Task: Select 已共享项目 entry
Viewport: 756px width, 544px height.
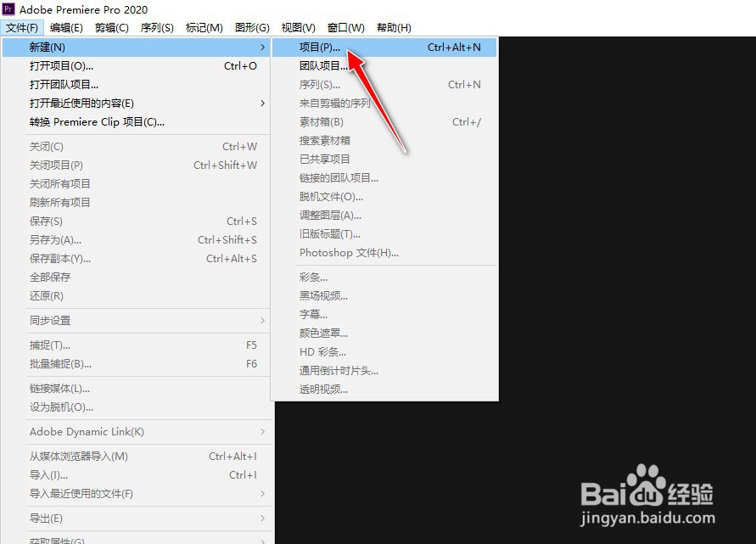Action: point(384,160)
